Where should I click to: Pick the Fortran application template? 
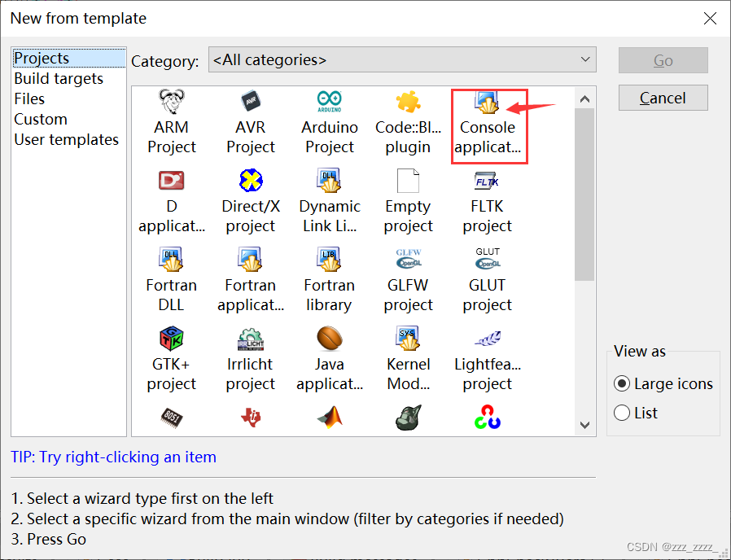[251, 281]
